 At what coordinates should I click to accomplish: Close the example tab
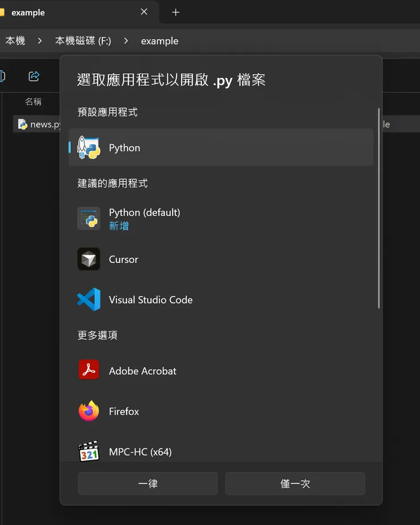(x=144, y=12)
